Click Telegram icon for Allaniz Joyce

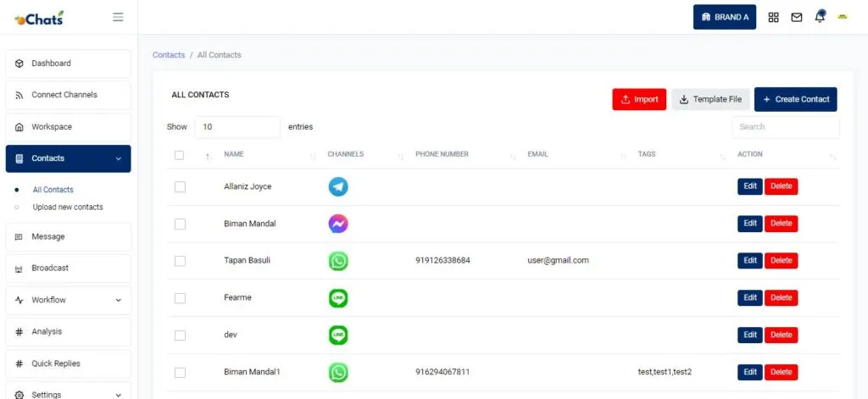338,187
